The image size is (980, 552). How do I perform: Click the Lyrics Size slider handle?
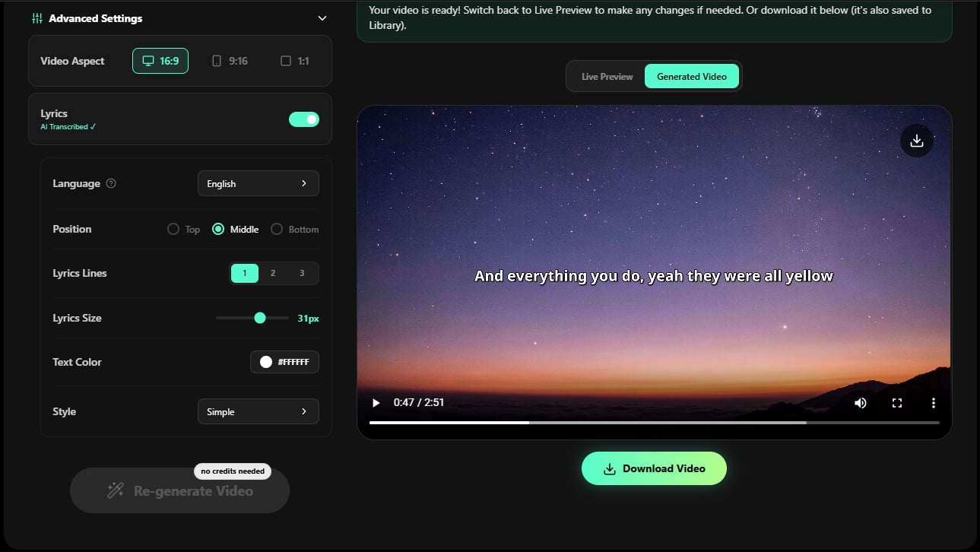pyautogui.click(x=260, y=318)
